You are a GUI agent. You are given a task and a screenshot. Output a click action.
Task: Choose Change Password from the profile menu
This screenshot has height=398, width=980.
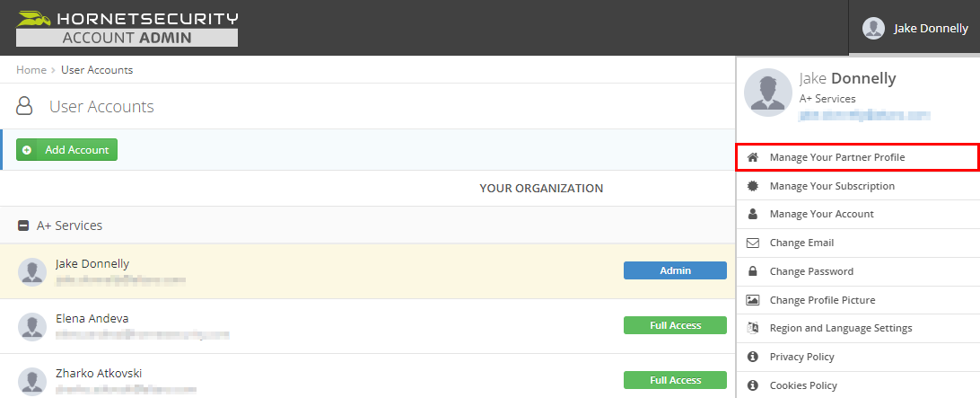(810, 271)
